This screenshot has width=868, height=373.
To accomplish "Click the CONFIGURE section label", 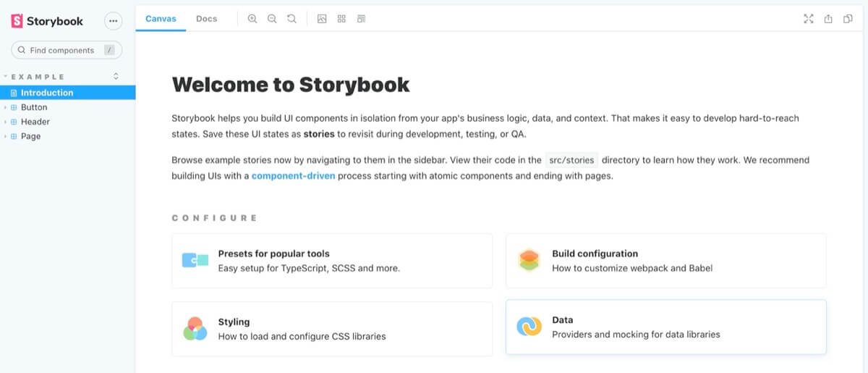I will click(x=215, y=218).
